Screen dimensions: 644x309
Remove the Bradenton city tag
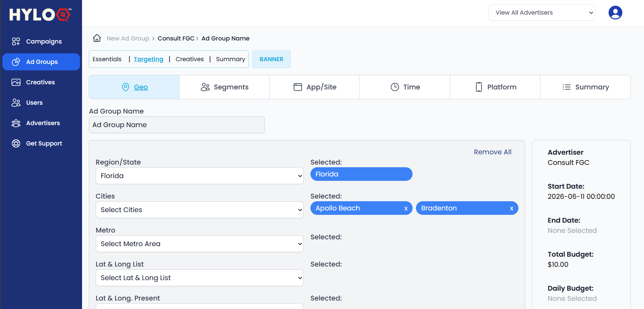tap(512, 208)
